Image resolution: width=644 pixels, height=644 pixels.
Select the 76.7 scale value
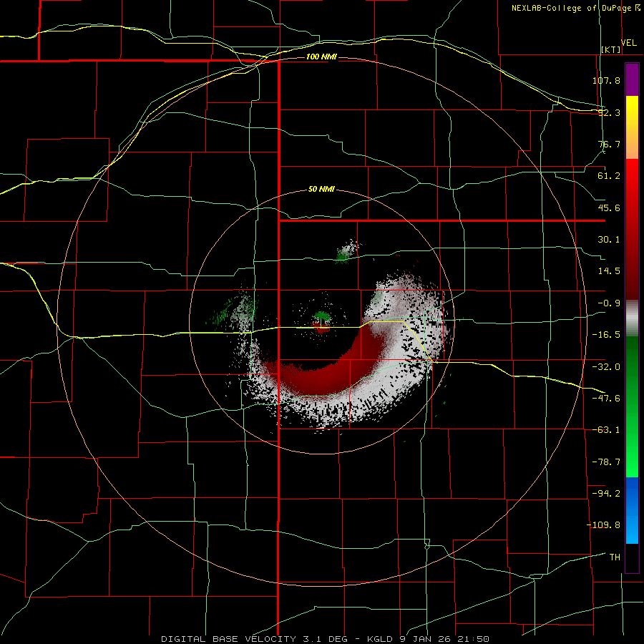tap(609, 144)
